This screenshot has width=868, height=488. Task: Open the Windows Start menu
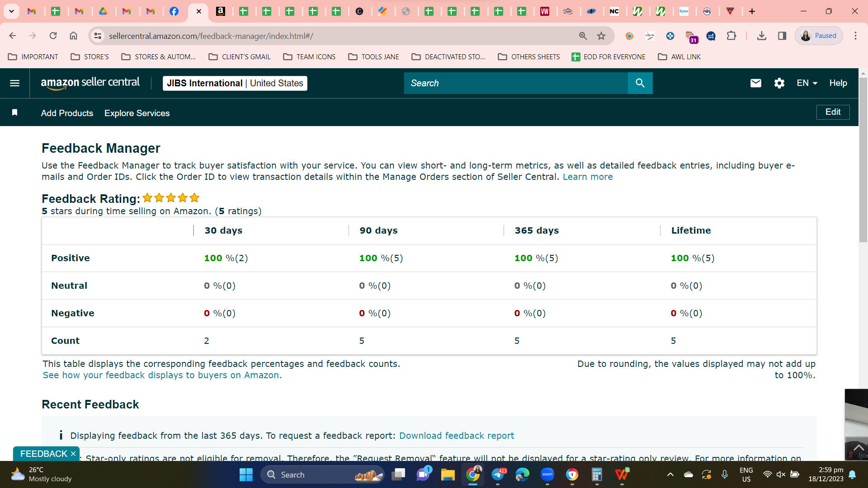(x=246, y=474)
